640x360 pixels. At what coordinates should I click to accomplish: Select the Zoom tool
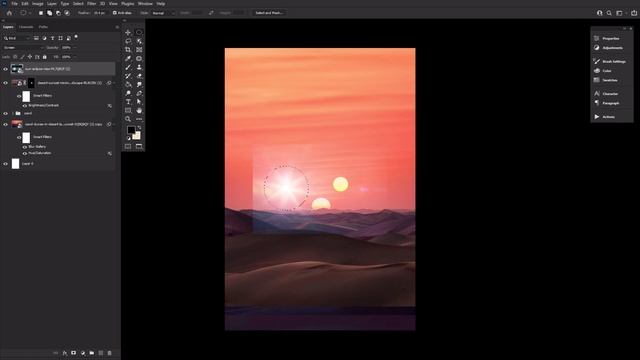click(x=128, y=119)
